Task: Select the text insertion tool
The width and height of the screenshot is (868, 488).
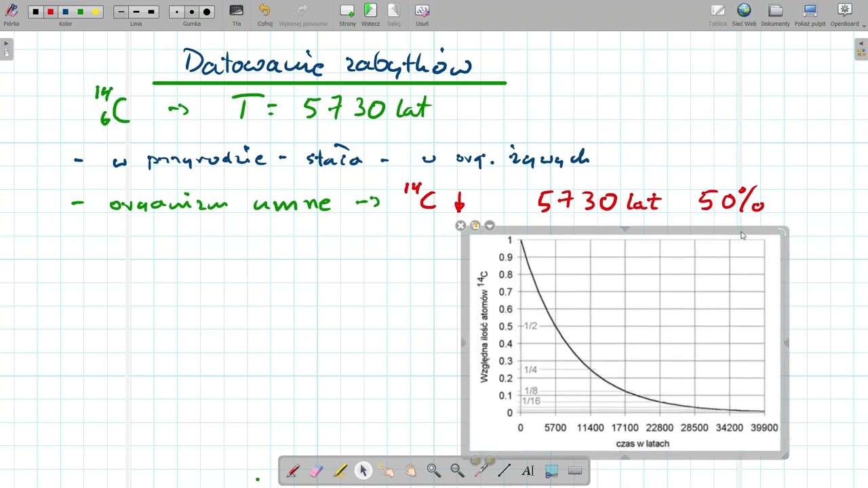Action: (x=528, y=470)
